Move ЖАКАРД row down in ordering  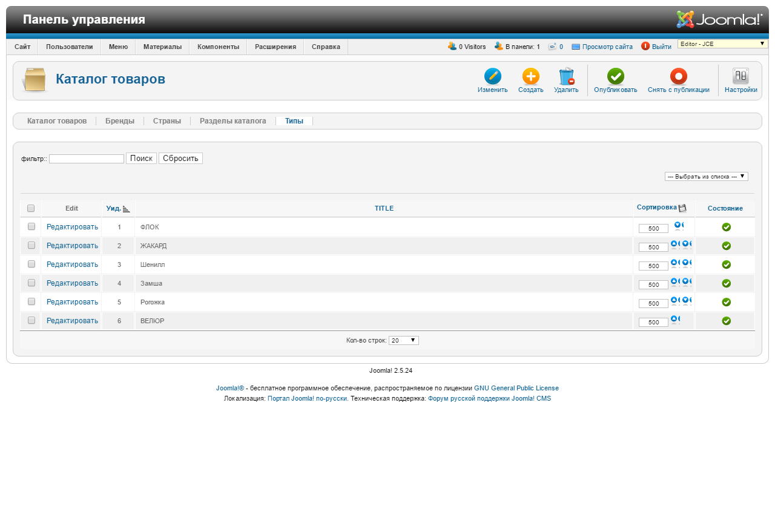click(687, 245)
